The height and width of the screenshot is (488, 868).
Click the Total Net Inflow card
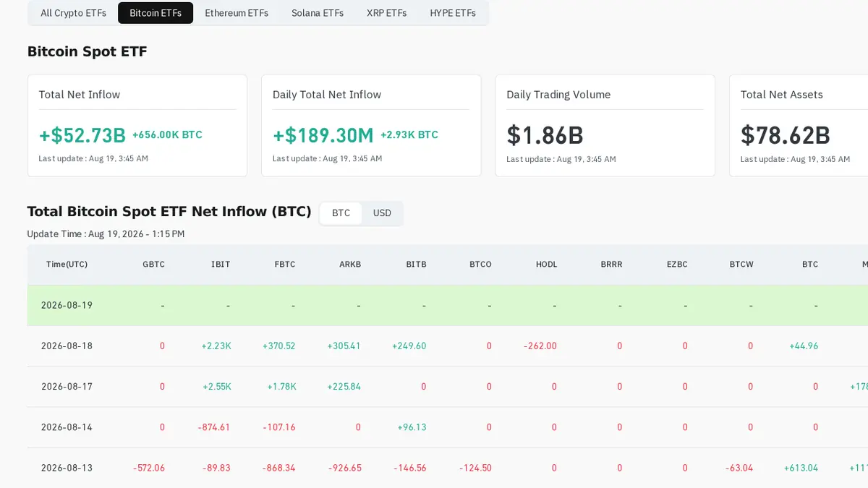137,126
